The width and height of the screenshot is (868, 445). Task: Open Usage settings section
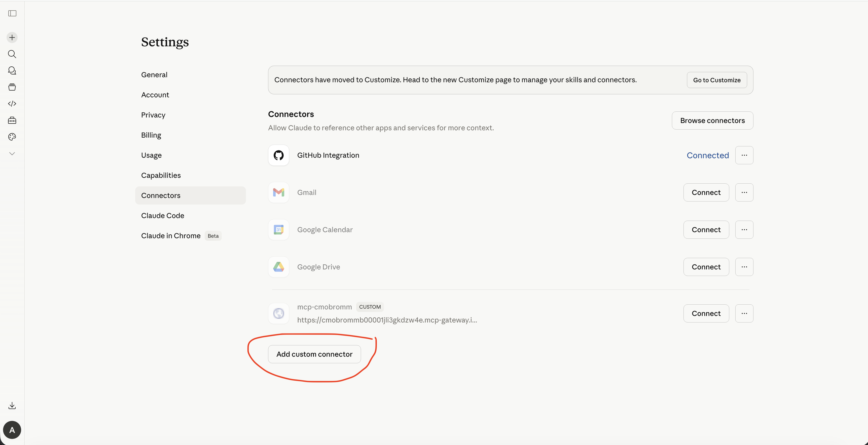pos(190,155)
